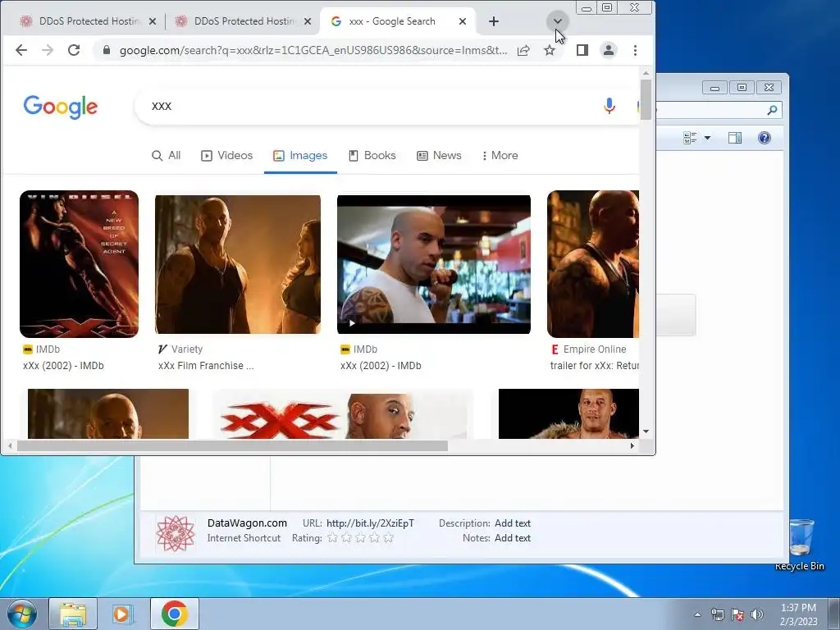Switch to News search results
This screenshot has height=630, width=840.
point(439,155)
